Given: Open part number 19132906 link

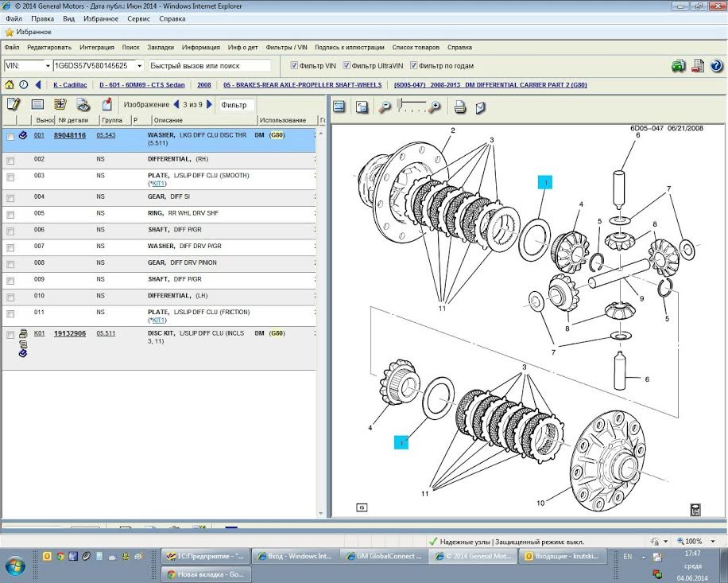Looking at the screenshot, I should pyautogui.click(x=69, y=333).
